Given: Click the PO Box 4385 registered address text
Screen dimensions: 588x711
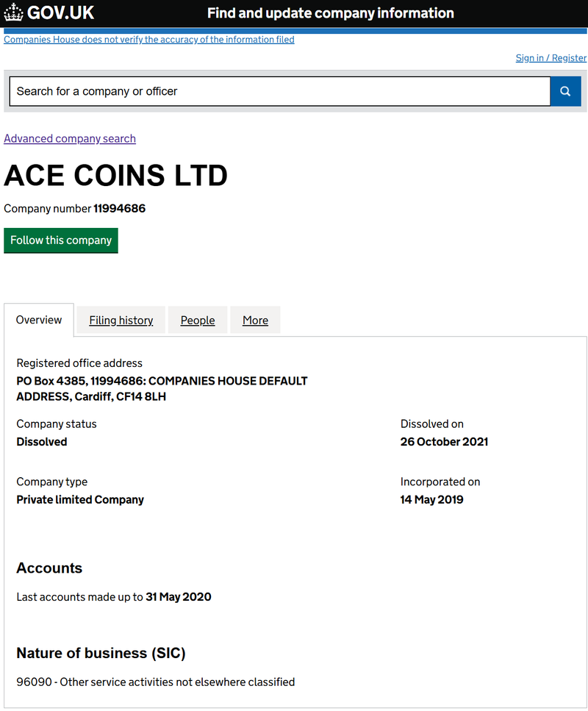Looking at the screenshot, I should pos(162,389).
